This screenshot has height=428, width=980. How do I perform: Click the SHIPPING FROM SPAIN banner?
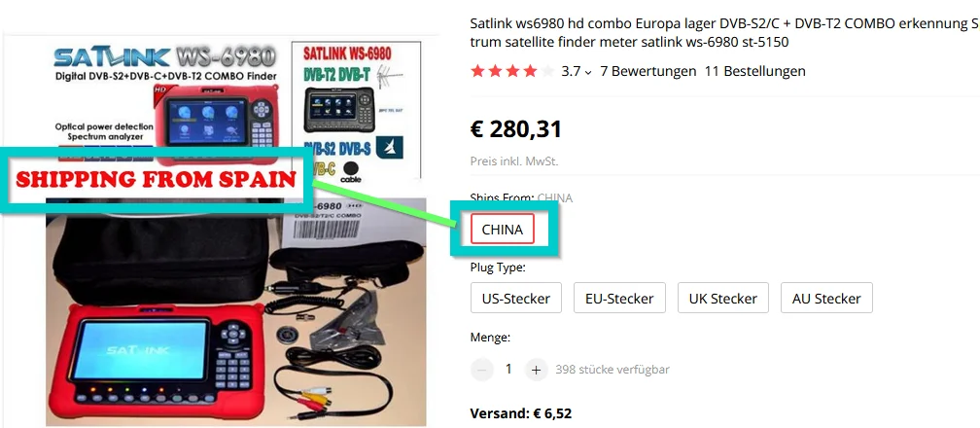[x=156, y=180]
